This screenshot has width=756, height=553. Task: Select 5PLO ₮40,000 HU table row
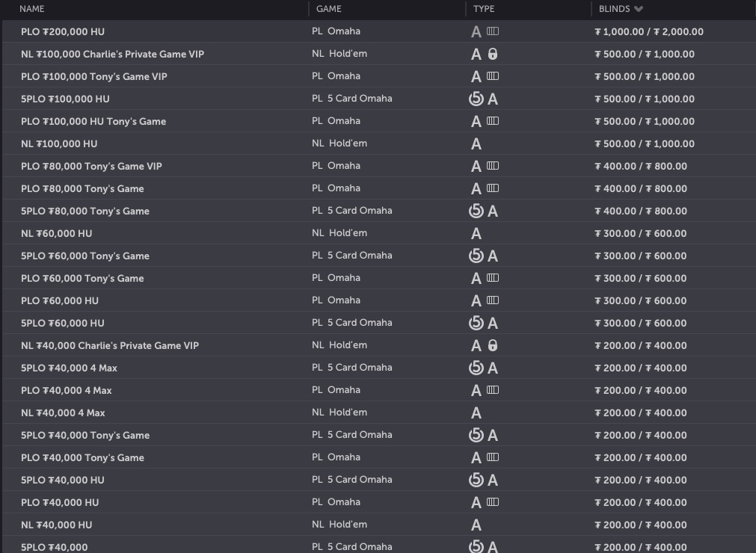(63, 480)
